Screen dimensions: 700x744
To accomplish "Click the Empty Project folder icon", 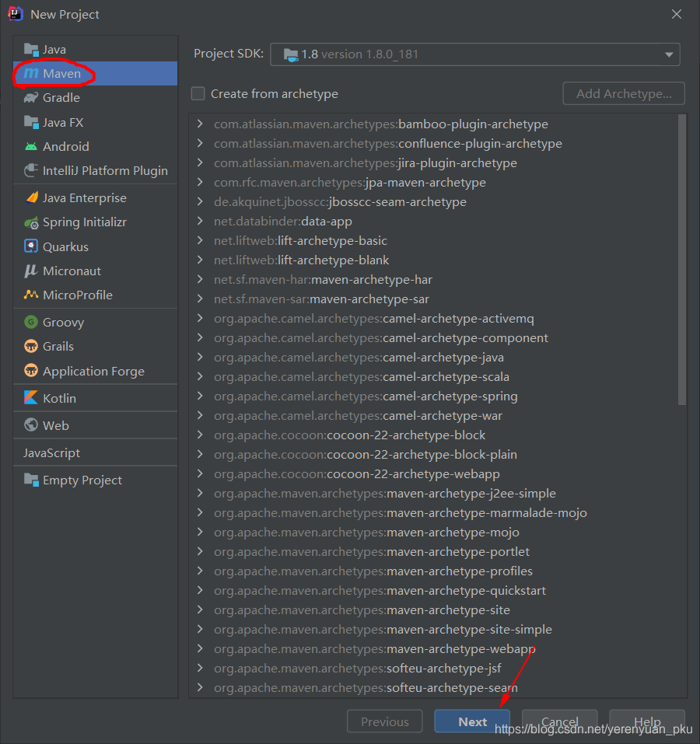I will [x=31, y=480].
